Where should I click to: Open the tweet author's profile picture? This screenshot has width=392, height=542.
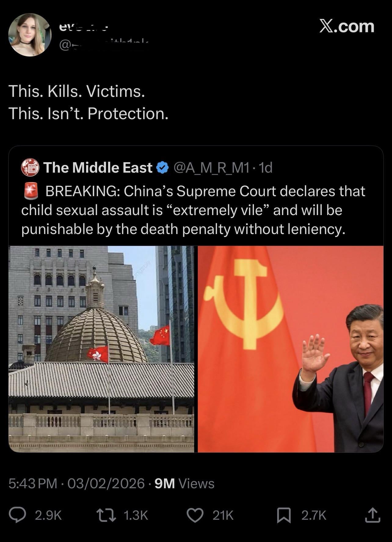(30, 35)
